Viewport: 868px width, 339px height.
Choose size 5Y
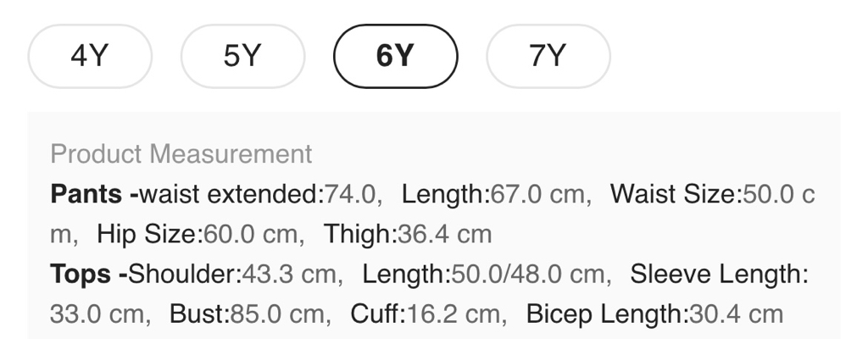coord(242,57)
